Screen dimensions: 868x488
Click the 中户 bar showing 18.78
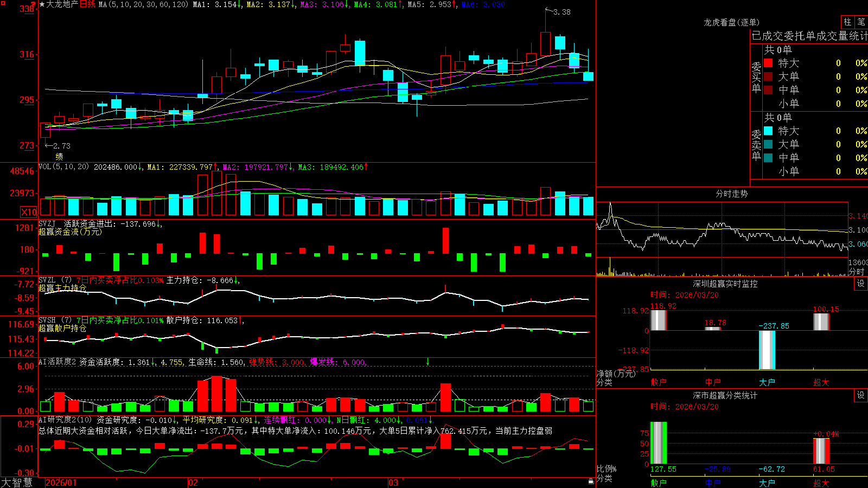coord(713,329)
